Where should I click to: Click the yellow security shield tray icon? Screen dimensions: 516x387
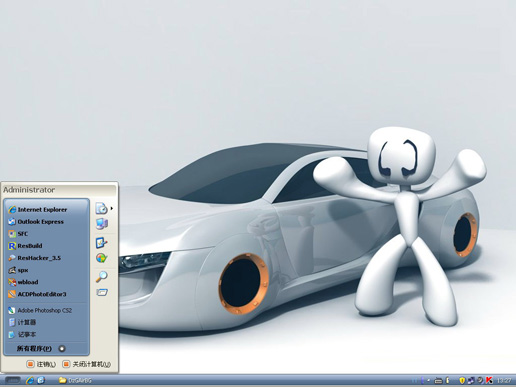462,380
